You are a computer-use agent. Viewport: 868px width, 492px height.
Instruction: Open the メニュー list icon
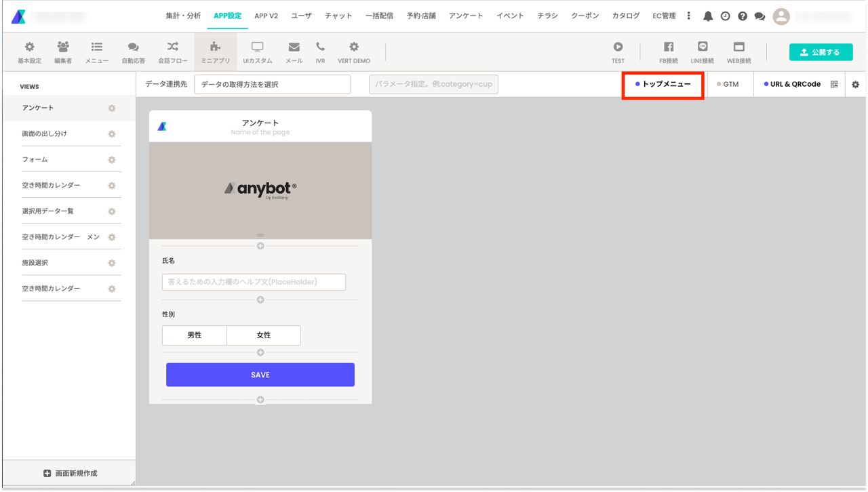coord(97,47)
